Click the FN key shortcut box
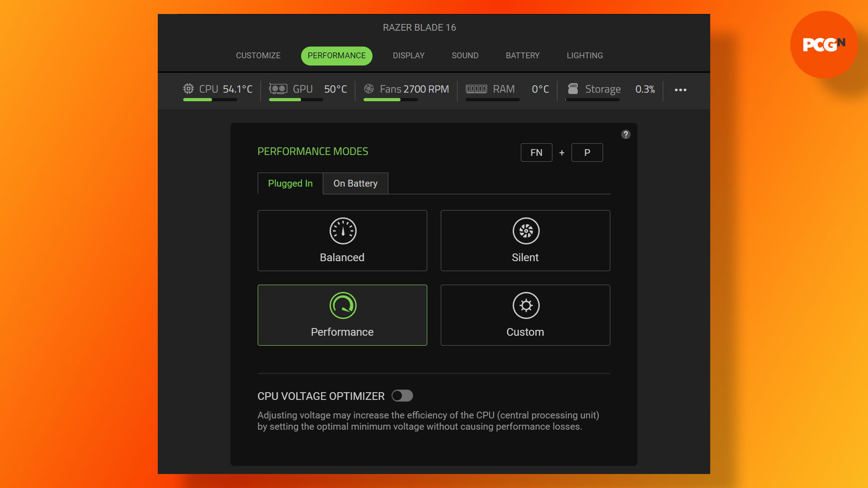This screenshot has height=488, width=868. coord(537,153)
